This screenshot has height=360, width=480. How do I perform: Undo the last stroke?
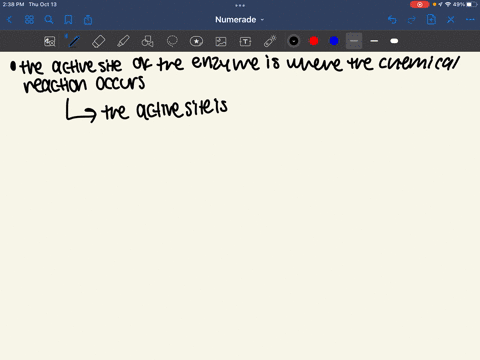click(x=392, y=20)
